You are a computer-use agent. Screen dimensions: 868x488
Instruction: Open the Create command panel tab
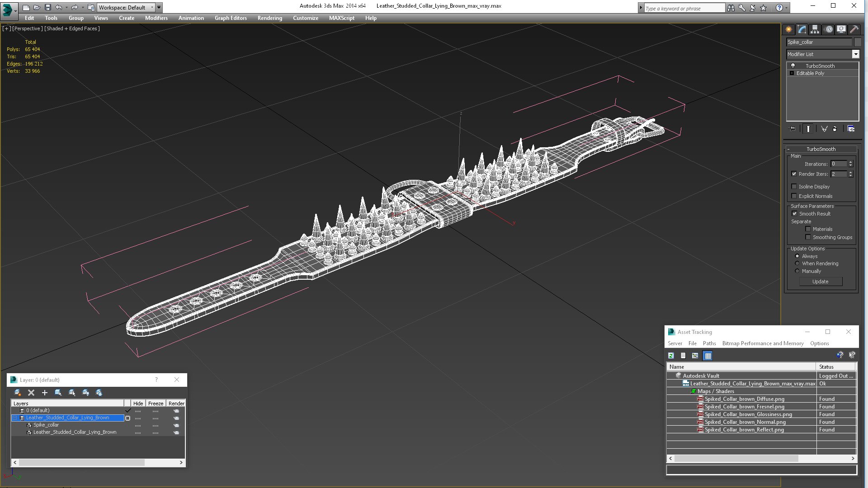788,29
